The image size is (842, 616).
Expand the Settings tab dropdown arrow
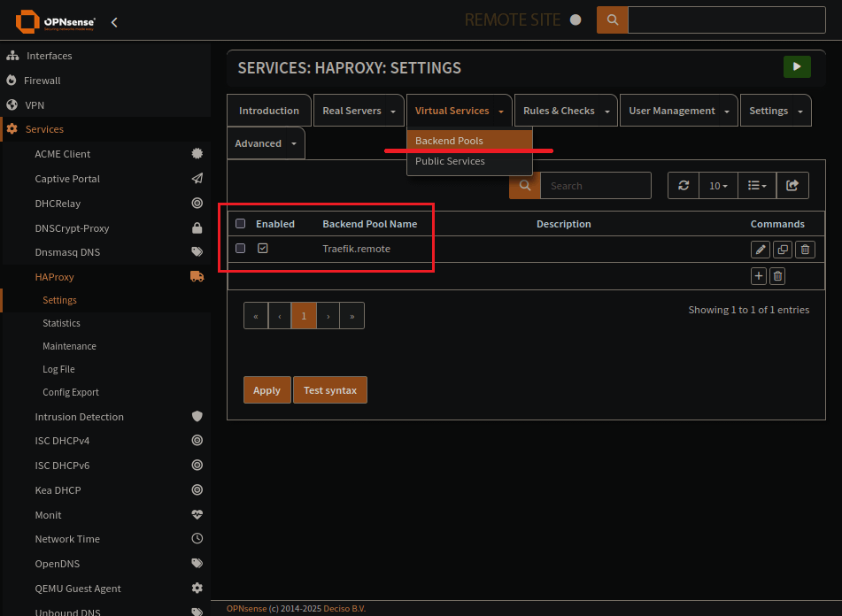800,111
